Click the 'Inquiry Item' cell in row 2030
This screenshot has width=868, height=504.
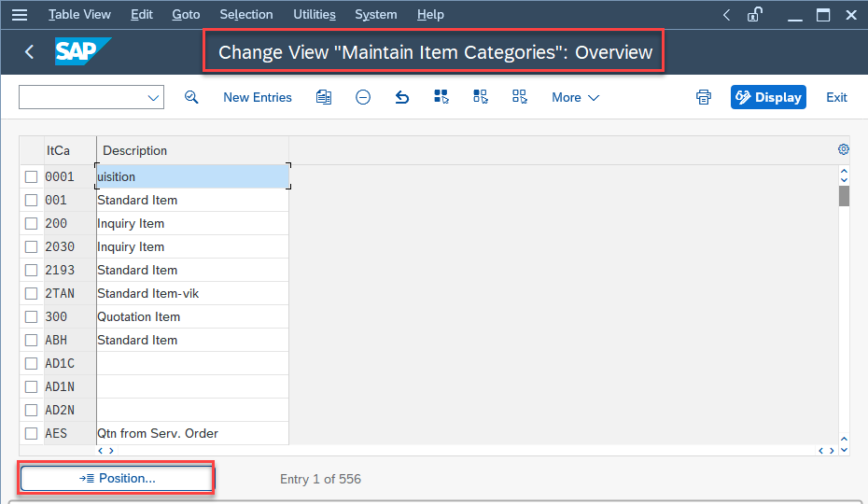click(x=192, y=247)
